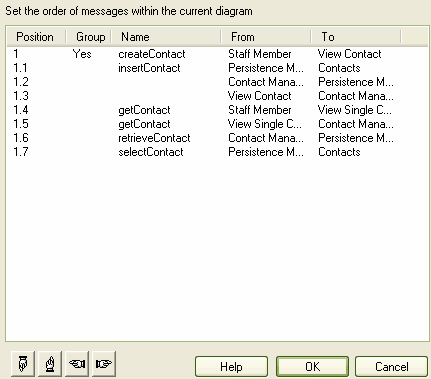The image size is (431, 379).
Task: Select the retrieveContact message name
Action: point(154,138)
